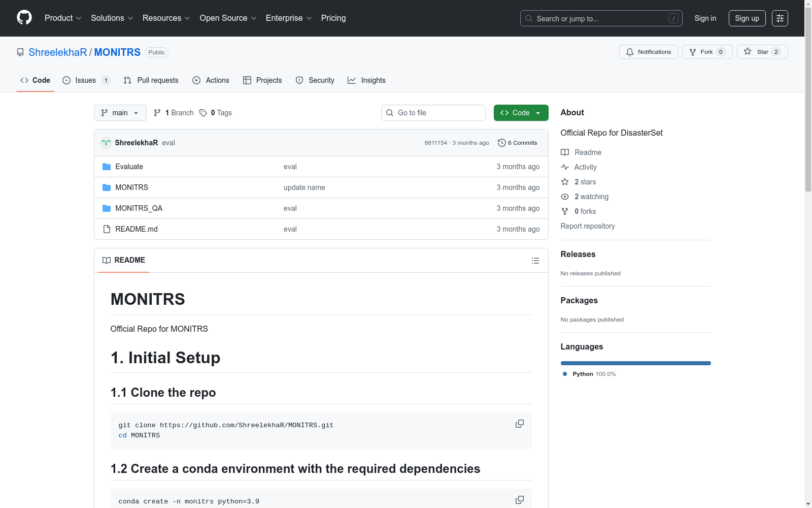
Task: Copy the git clone command
Action: pyautogui.click(x=520, y=424)
